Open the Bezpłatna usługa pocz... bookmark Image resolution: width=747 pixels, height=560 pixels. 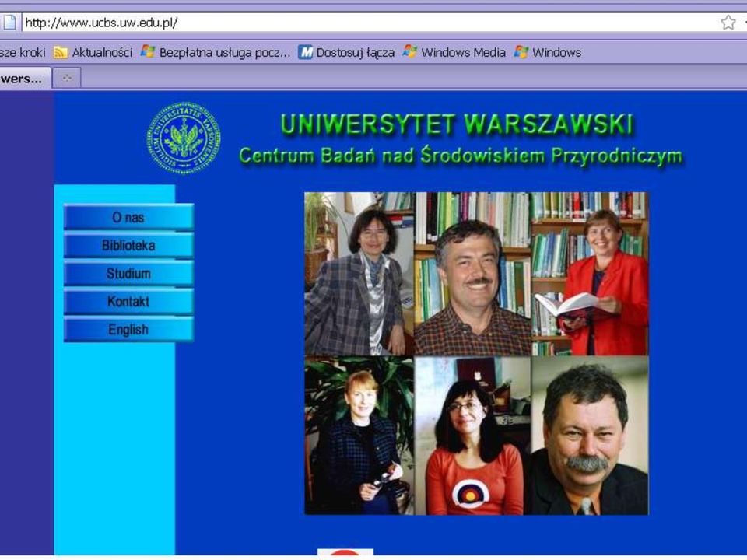point(216,52)
